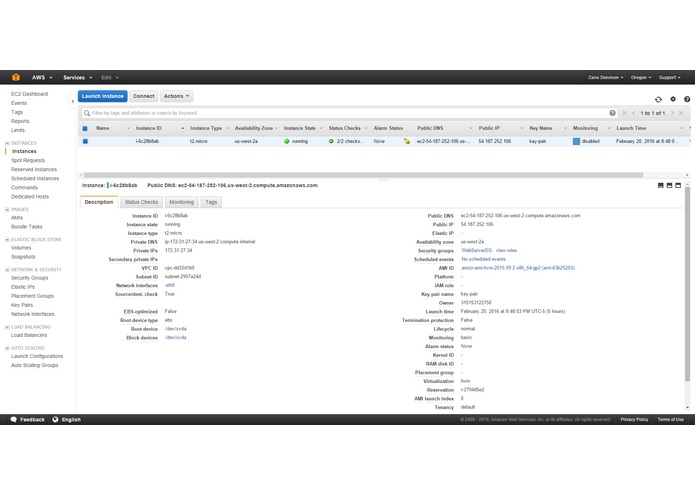This screenshot has height=494, width=695.
Task: Click the AWS orange cube logo
Action: click(x=16, y=77)
